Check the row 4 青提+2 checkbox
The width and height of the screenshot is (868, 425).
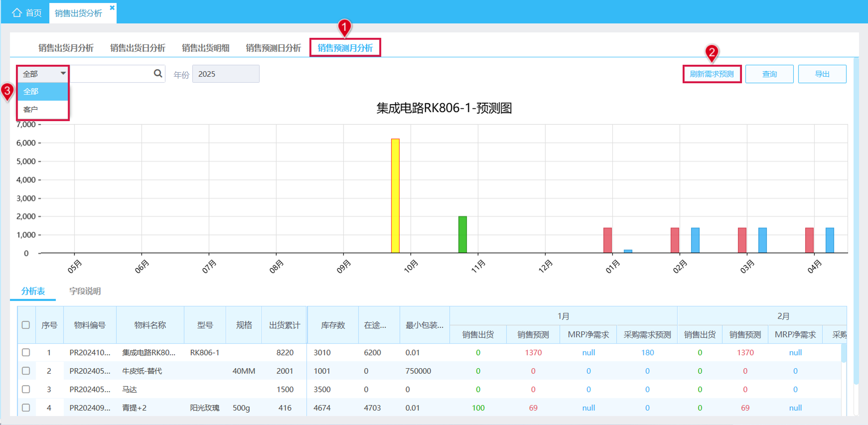tap(26, 408)
